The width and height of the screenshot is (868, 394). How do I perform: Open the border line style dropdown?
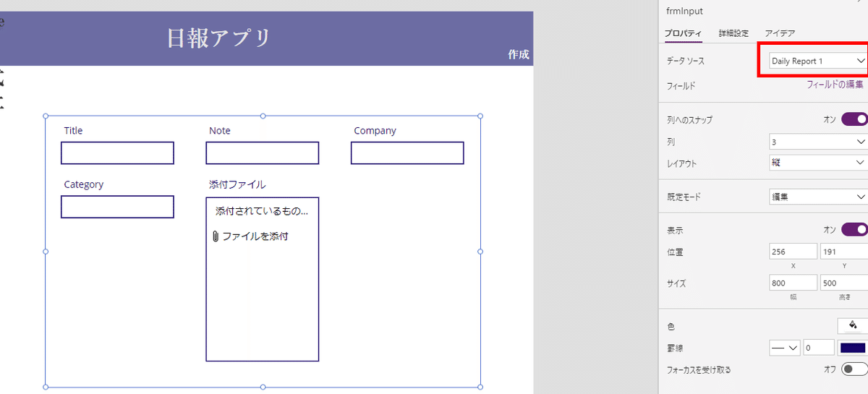(785, 348)
